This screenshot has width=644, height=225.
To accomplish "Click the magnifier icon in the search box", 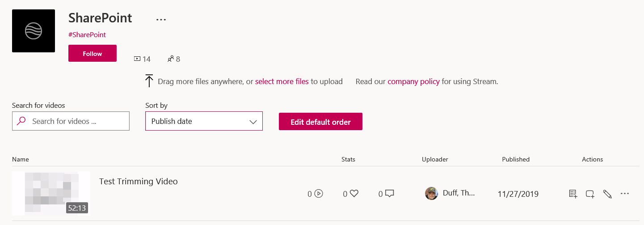I will point(21,121).
